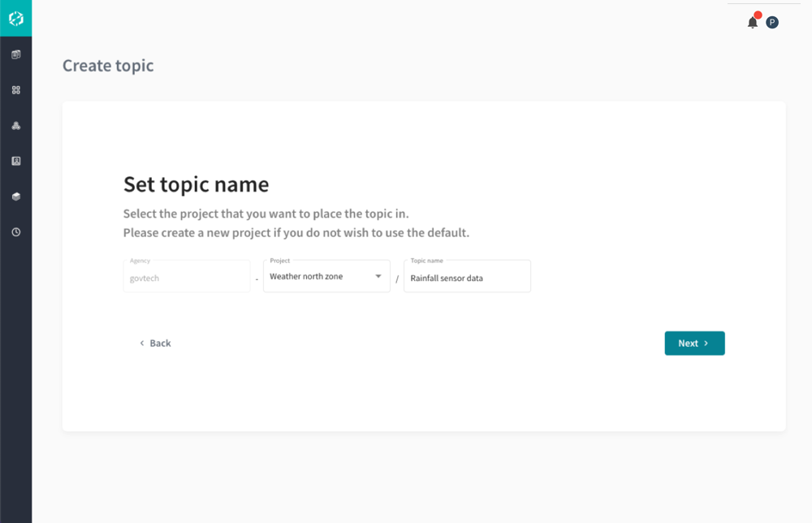Click the teal app logo in the sidebar
812x523 pixels.
[15, 18]
